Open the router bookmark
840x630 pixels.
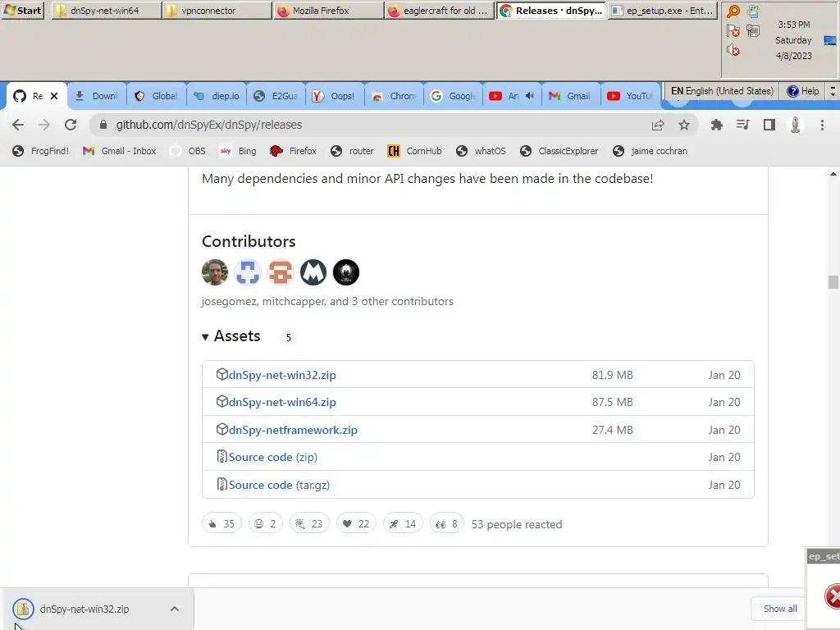(352, 151)
